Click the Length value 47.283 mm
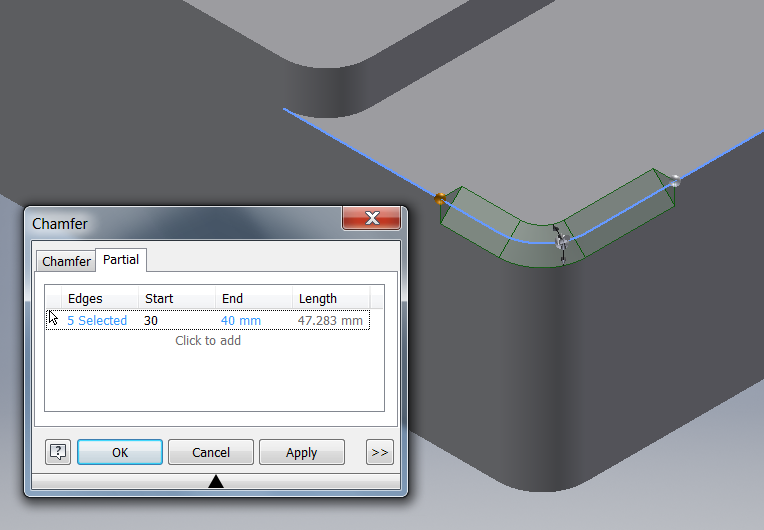The image size is (764, 530). (330, 321)
